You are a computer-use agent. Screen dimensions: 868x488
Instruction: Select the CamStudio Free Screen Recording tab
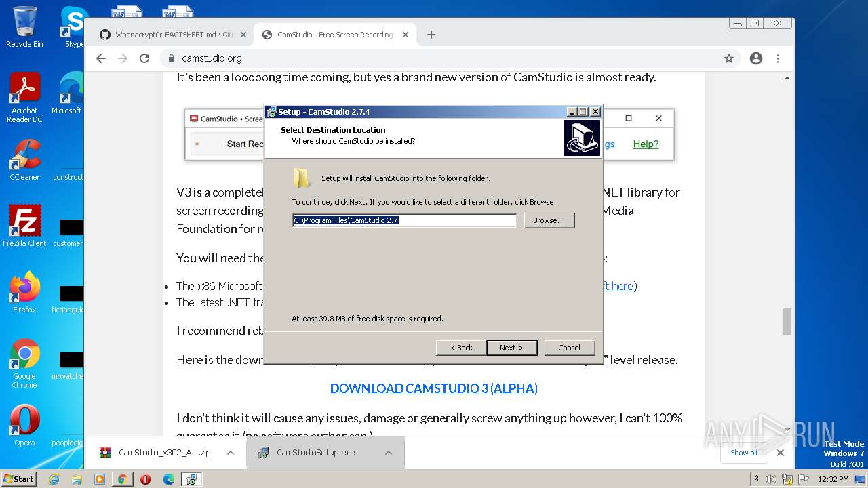tap(335, 35)
